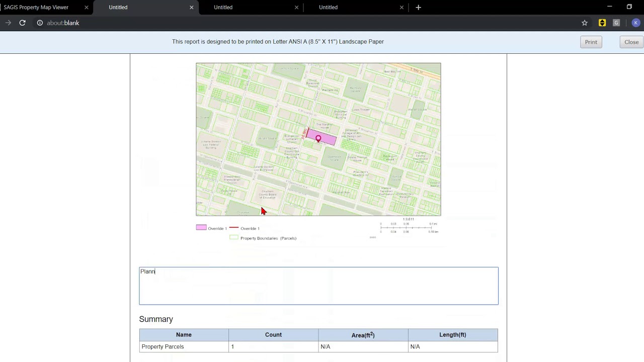Click the Count column header
Viewport: 644px width, 362px height.
tap(273, 335)
